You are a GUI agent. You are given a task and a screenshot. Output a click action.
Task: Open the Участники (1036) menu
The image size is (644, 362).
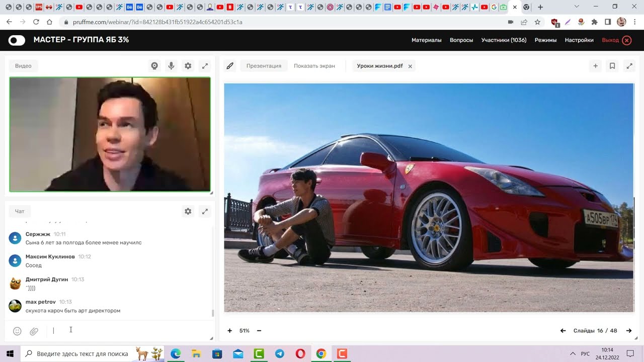(x=504, y=40)
